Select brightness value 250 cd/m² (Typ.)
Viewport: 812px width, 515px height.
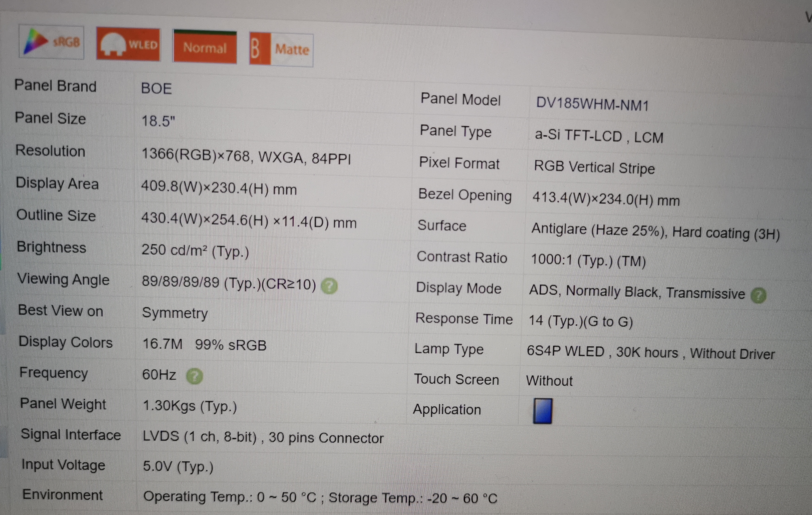click(x=195, y=251)
